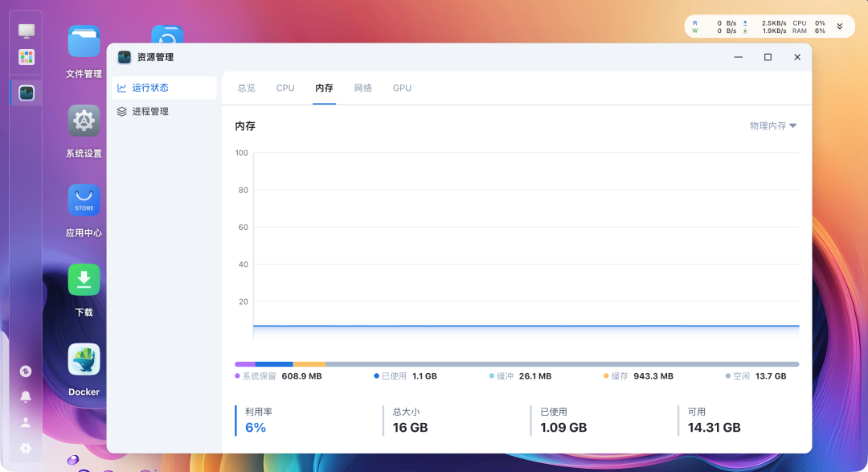Viewport: 868px width, 472px height.
Task: Collapse the system monitor widget via its chevron
Action: point(840,26)
